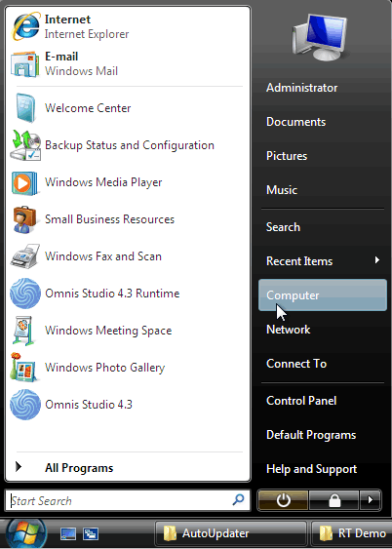The width and height of the screenshot is (392, 549).
Task: Click the Backup Status and Configuration label
Action: pos(130,145)
